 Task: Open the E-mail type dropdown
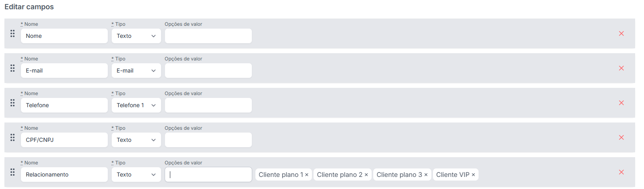136,71
